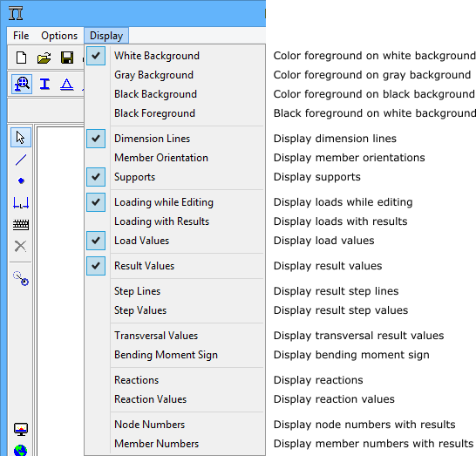Select the zoom magnifier tool icon
The height and width of the screenshot is (456, 476).
[x=22, y=84]
